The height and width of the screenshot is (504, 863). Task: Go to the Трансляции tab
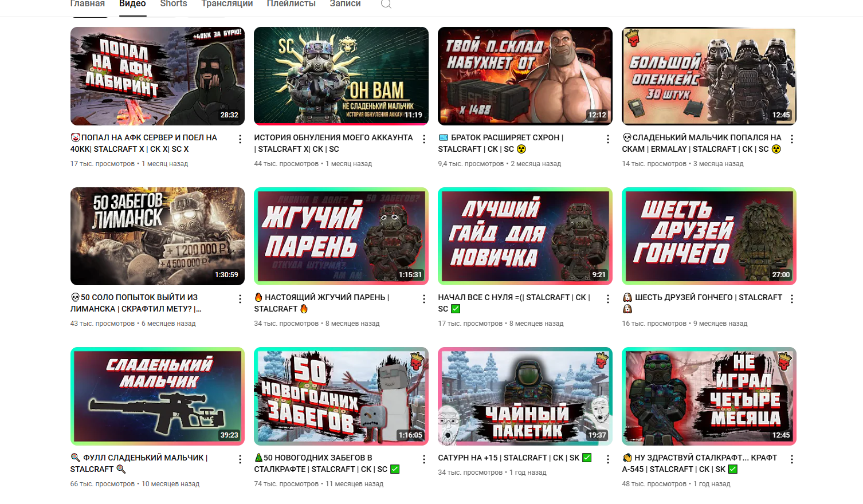point(227,4)
